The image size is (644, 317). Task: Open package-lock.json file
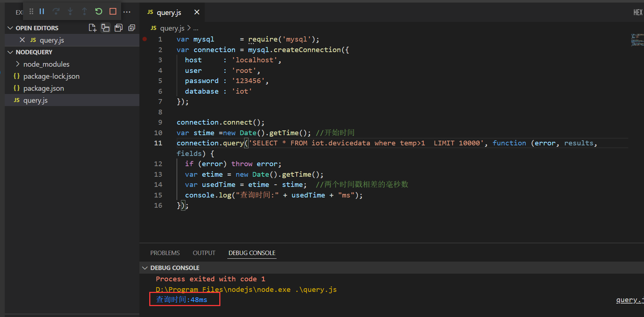point(51,76)
